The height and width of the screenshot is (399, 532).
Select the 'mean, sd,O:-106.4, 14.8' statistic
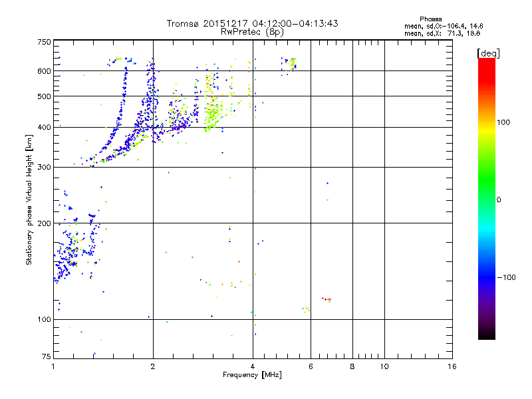[444, 27]
